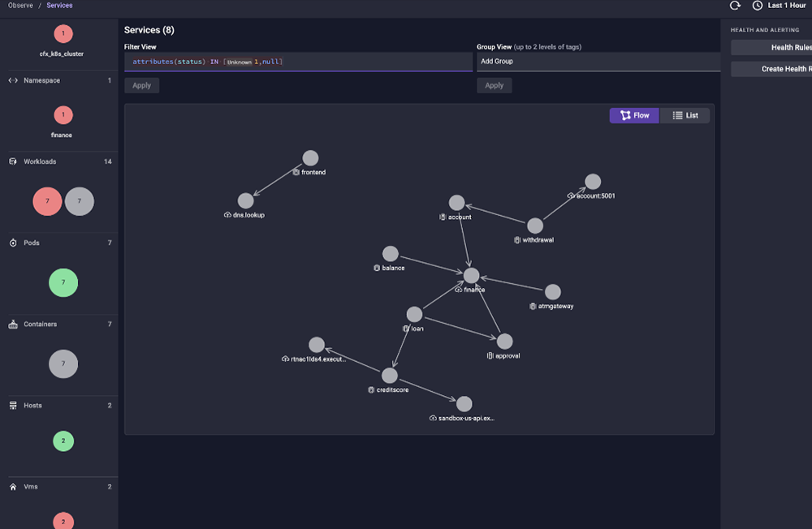Select the account service node
This screenshot has width=812, height=529.
[x=456, y=202]
